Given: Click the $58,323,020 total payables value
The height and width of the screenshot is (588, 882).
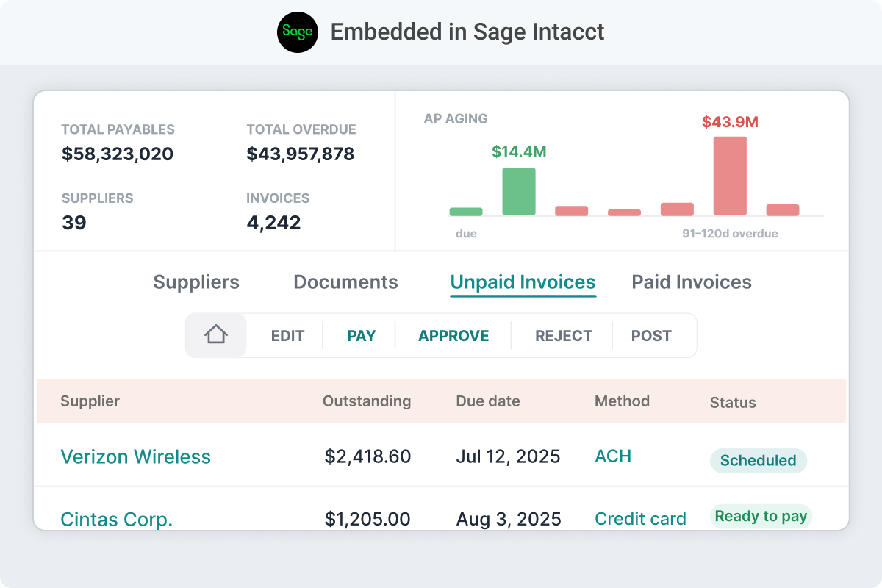Looking at the screenshot, I should (118, 154).
